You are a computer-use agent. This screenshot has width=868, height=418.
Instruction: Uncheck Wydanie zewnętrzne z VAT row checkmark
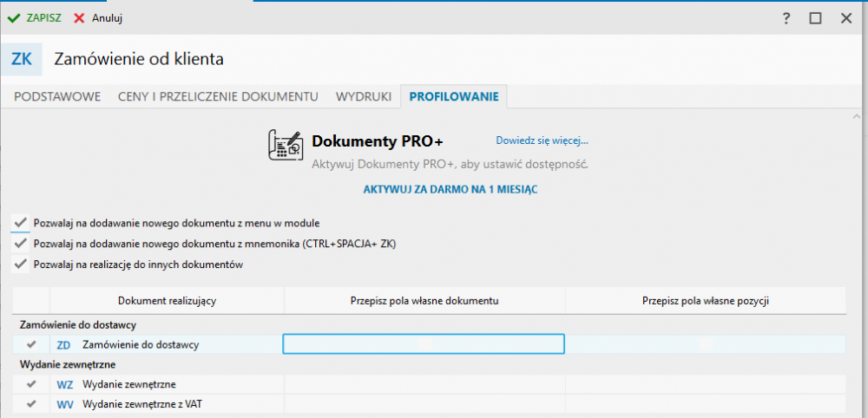click(32, 404)
